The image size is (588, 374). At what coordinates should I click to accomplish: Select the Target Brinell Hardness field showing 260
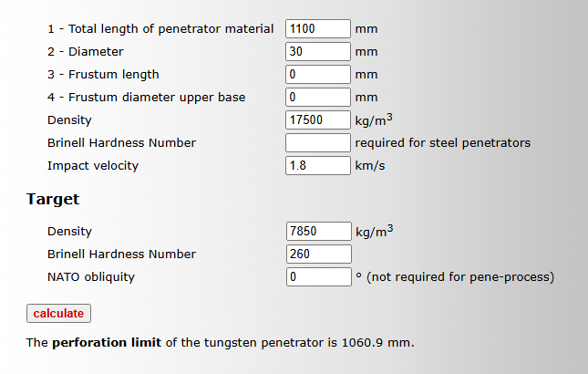coord(318,255)
